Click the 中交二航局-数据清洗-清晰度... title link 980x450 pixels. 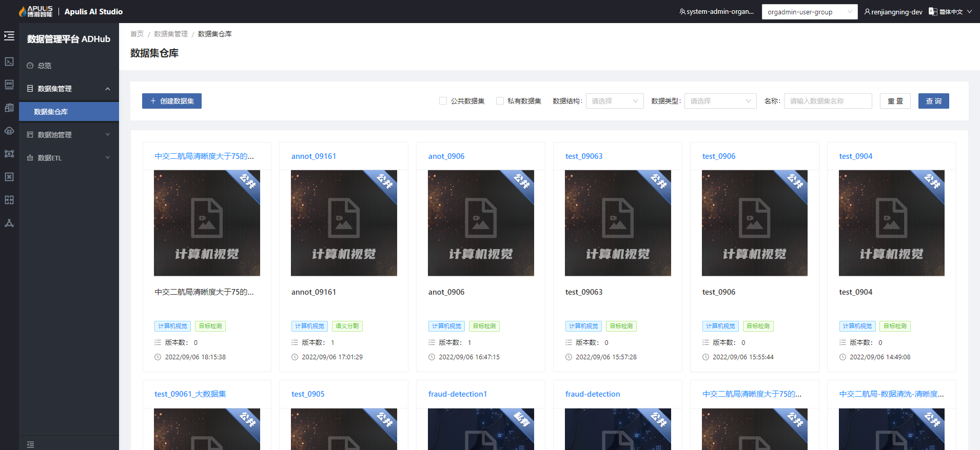coord(891,394)
